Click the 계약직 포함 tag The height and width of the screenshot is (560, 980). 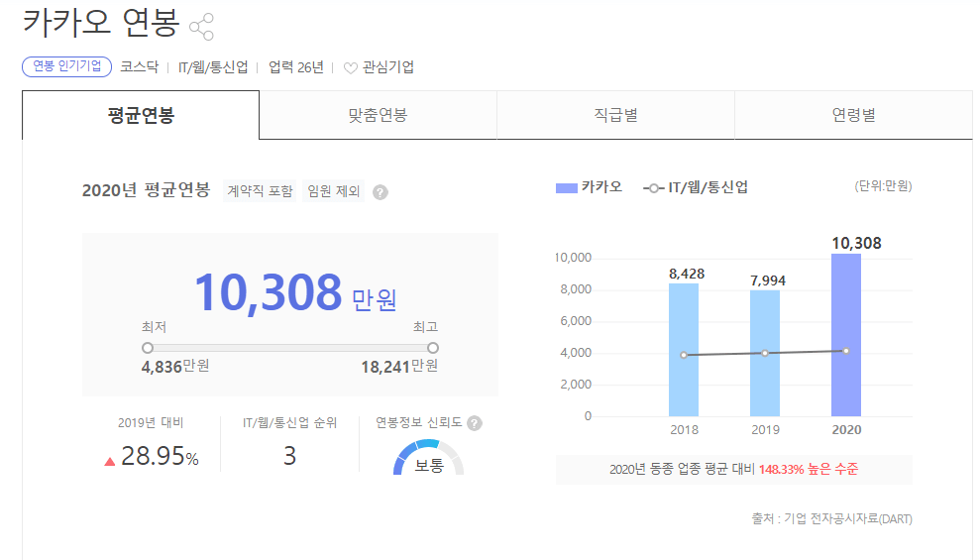tap(260, 191)
